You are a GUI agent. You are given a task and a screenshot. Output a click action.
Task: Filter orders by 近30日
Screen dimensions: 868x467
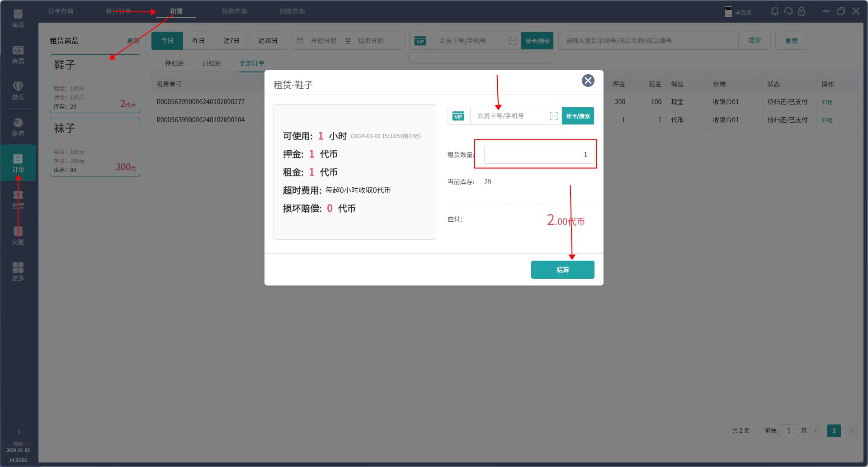[268, 41]
